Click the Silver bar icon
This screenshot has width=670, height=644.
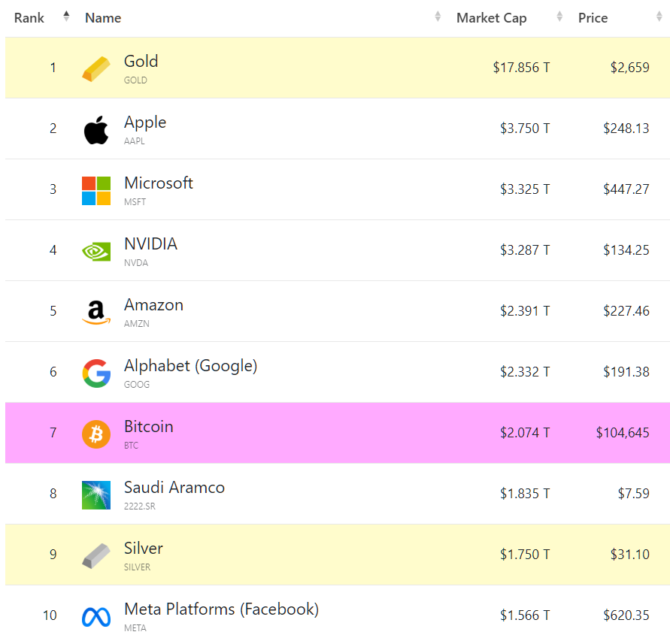(x=96, y=556)
